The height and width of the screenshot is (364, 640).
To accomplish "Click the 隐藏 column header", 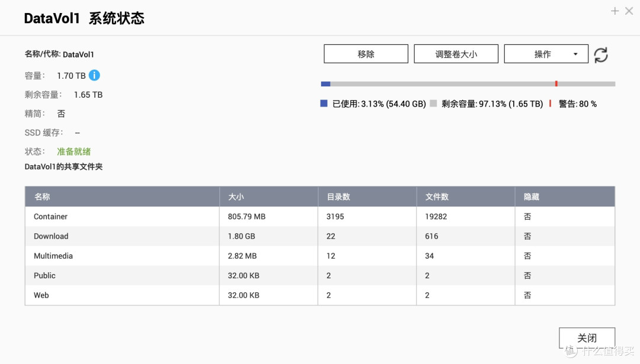I will pos(531,197).
